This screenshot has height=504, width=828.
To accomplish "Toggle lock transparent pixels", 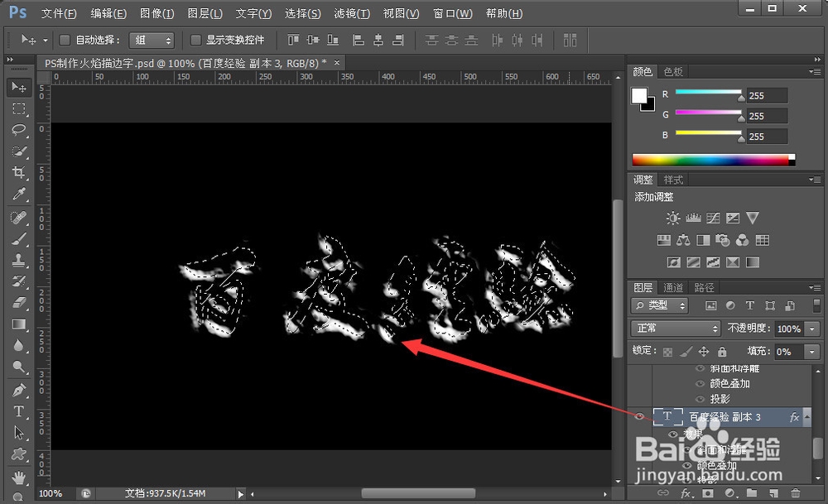I will coord(667,352).
